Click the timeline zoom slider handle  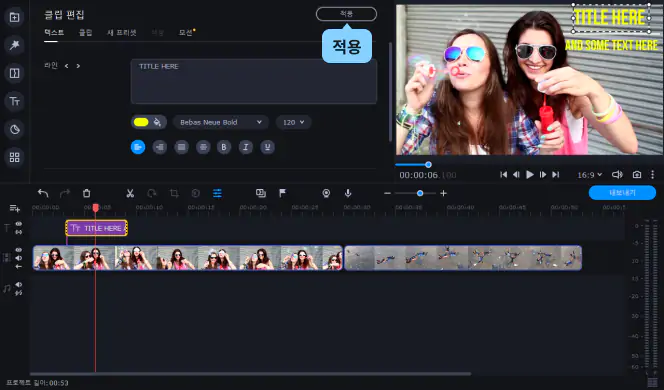pyautogui.click(x=420, y=193)
